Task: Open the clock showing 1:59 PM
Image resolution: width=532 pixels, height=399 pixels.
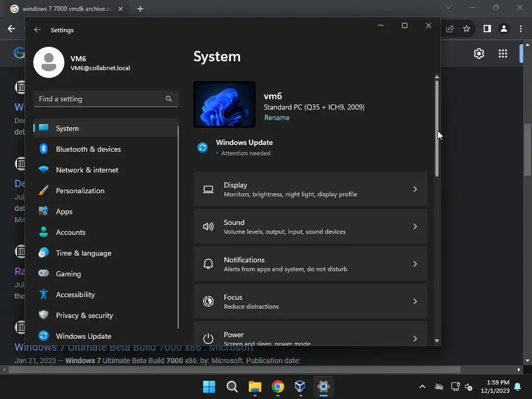Action: (x=495, y=387)
